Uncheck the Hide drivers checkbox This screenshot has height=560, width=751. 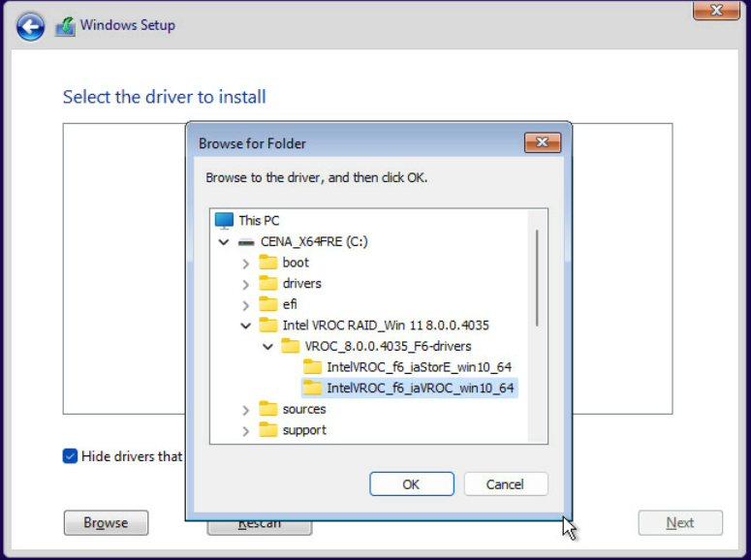click(x=70, y=456)
